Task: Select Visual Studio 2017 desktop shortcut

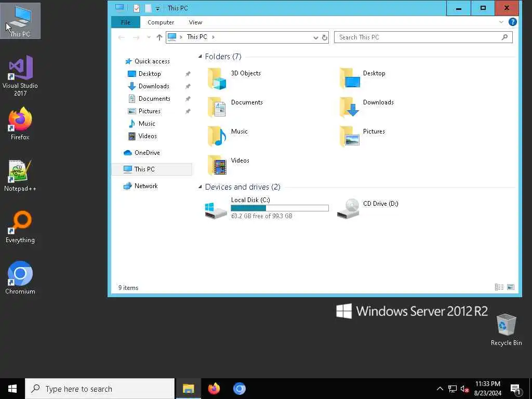Action: coord(20,76)
